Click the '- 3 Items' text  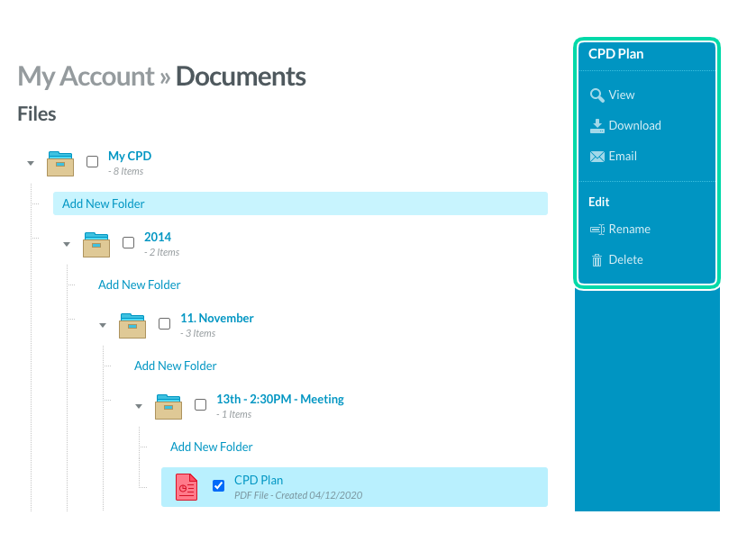198,333
